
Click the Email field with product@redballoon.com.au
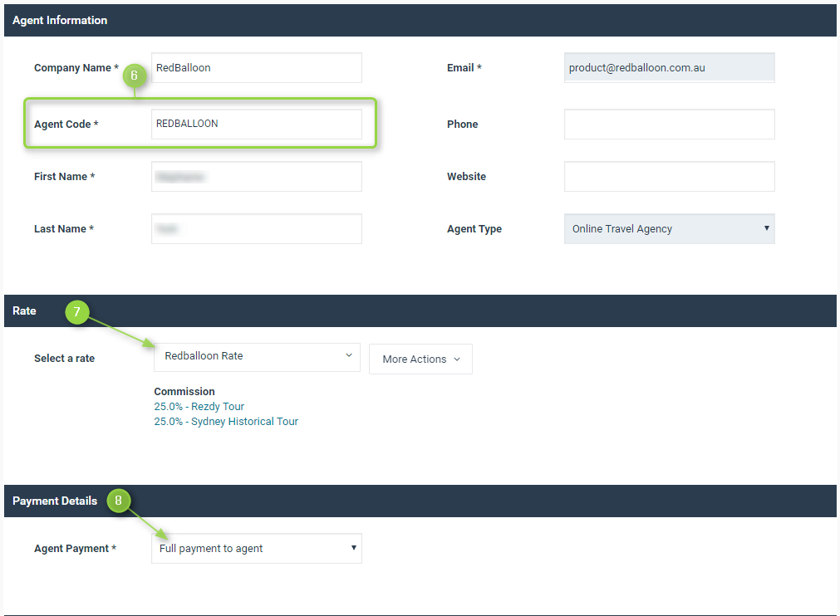click(x=669, y=68)
